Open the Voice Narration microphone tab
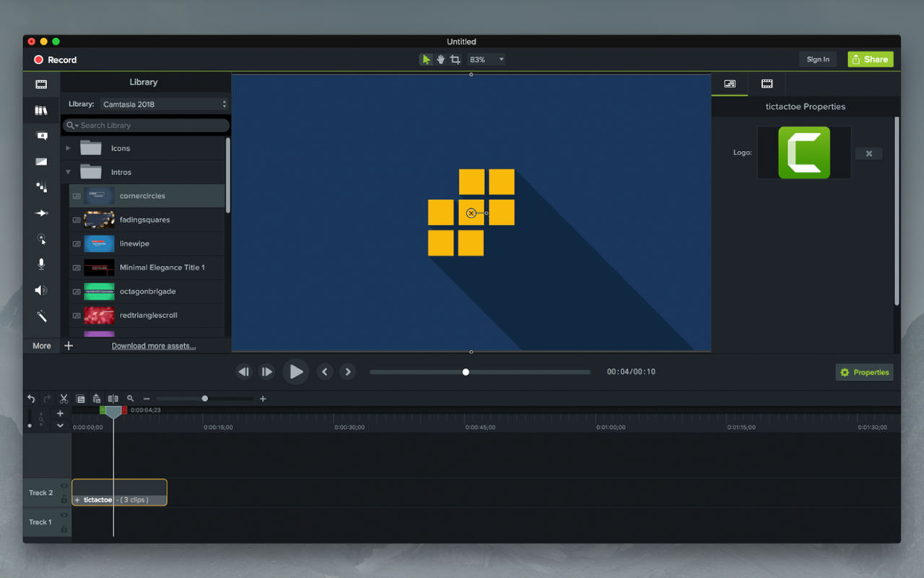 41,264
